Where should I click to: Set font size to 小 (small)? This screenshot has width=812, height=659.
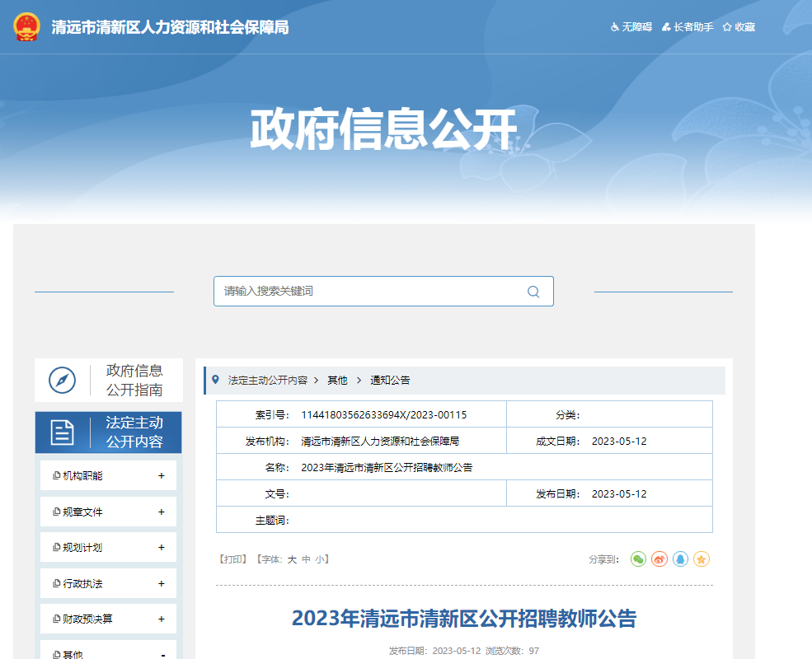(319, 559)
